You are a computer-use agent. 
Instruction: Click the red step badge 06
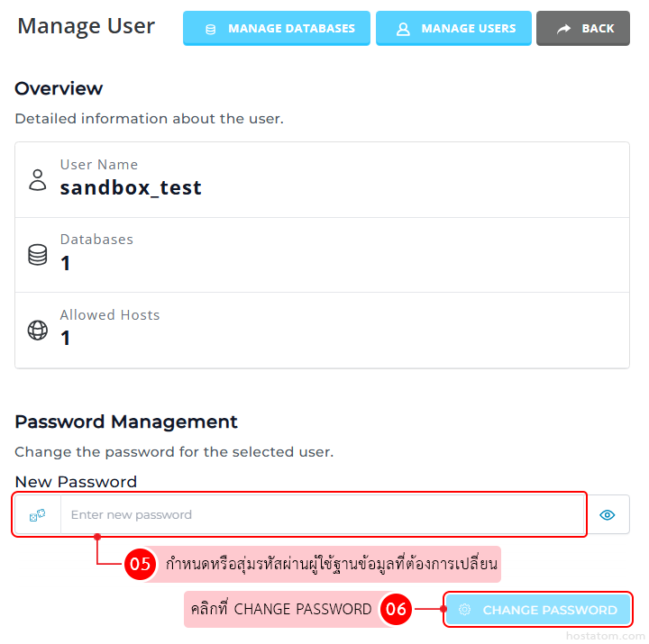(x=397, y=610)
